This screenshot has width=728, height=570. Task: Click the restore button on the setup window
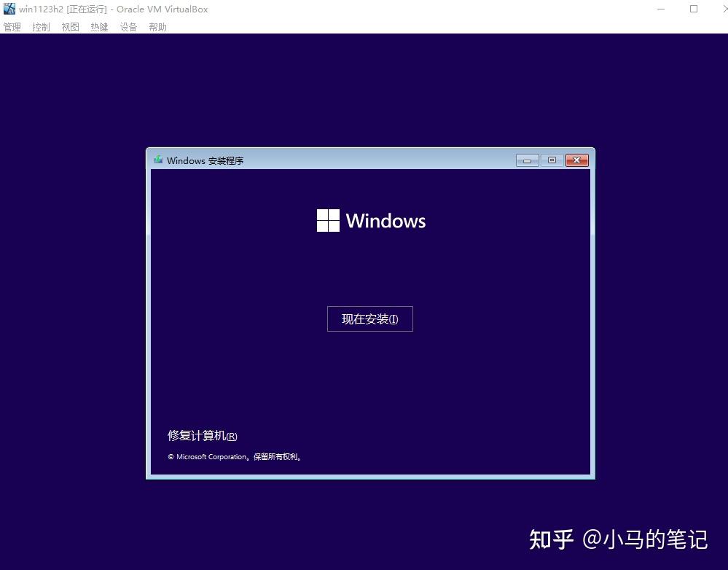552,160
